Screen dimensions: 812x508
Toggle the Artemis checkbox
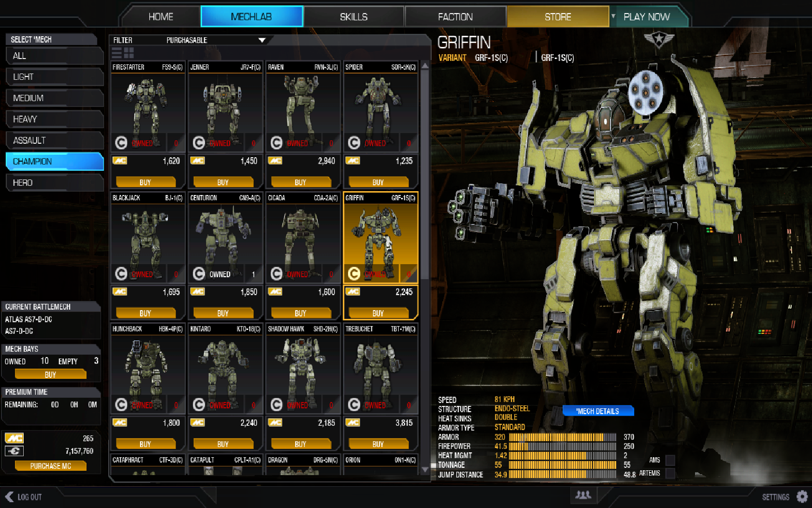coord(670,473)
